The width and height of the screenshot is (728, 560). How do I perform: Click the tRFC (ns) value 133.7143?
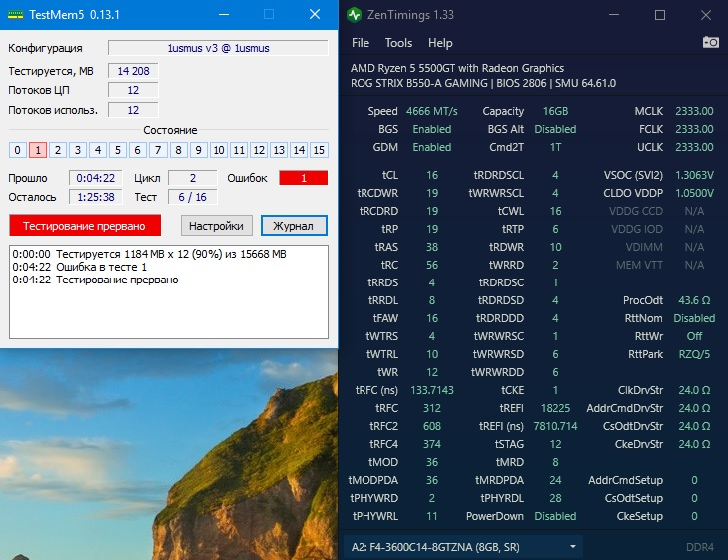coord(432,390)
